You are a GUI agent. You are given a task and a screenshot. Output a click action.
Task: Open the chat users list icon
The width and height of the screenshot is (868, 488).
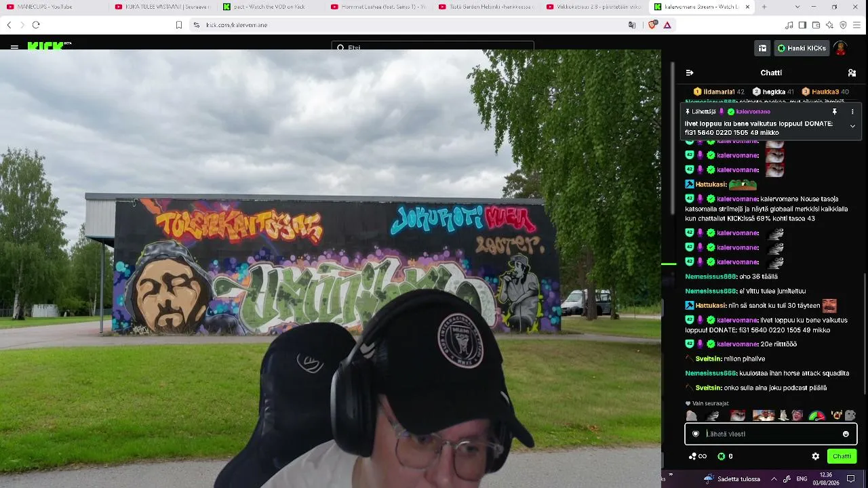point(852,73)
